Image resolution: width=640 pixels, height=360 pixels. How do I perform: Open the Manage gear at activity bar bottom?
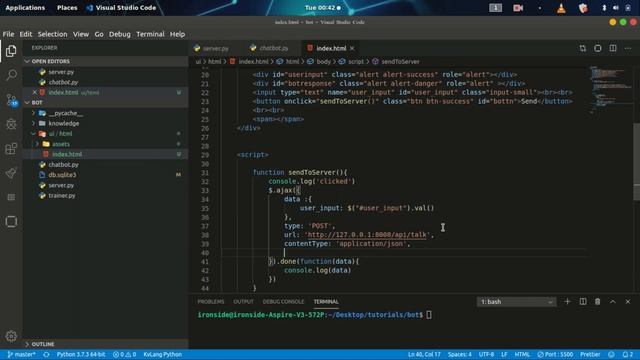[11, 336]
